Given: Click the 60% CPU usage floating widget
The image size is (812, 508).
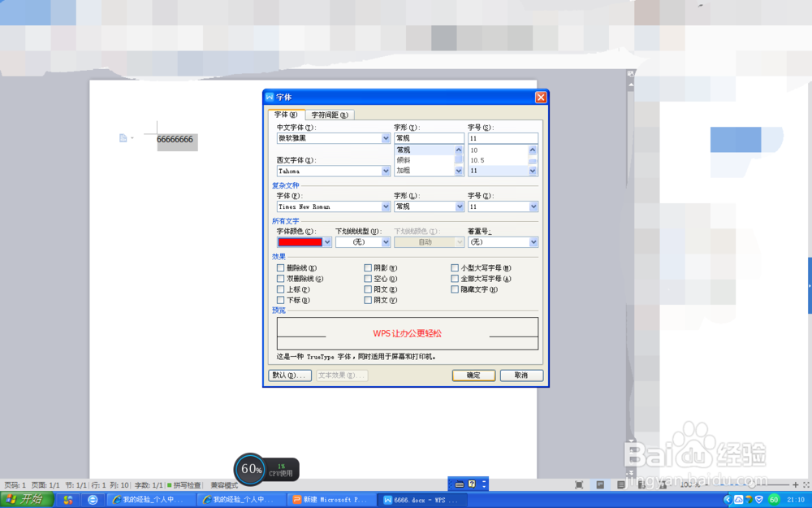Looking at the screenshot, I should (266, 469).
